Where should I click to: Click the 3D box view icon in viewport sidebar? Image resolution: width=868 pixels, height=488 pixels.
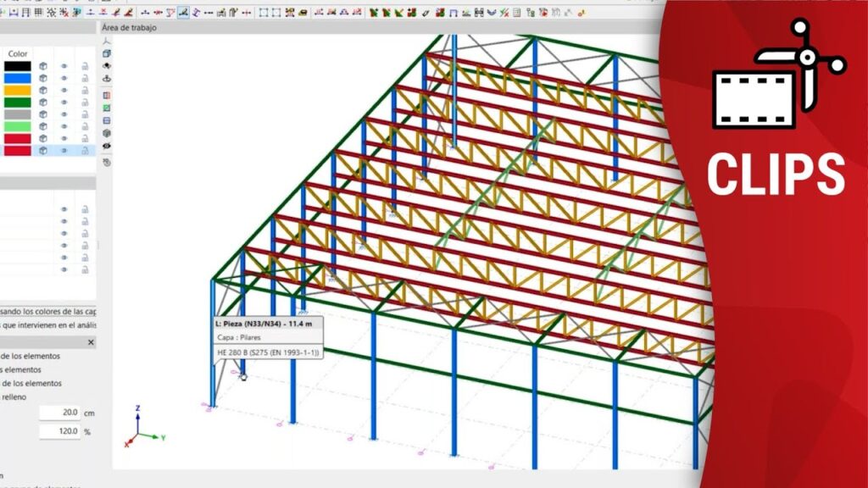[107, 53]
